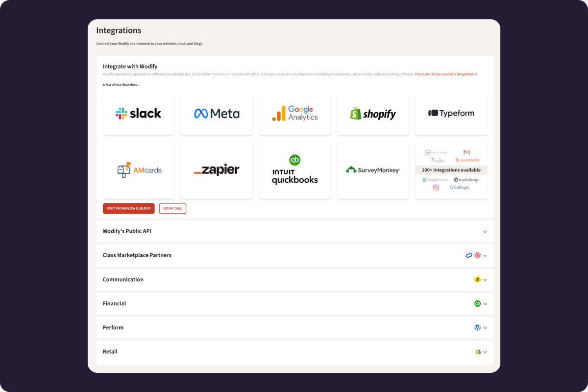Select the Google Analytics integration card
The width and height of the screenshot is (588, 392).
click(295, 114)
